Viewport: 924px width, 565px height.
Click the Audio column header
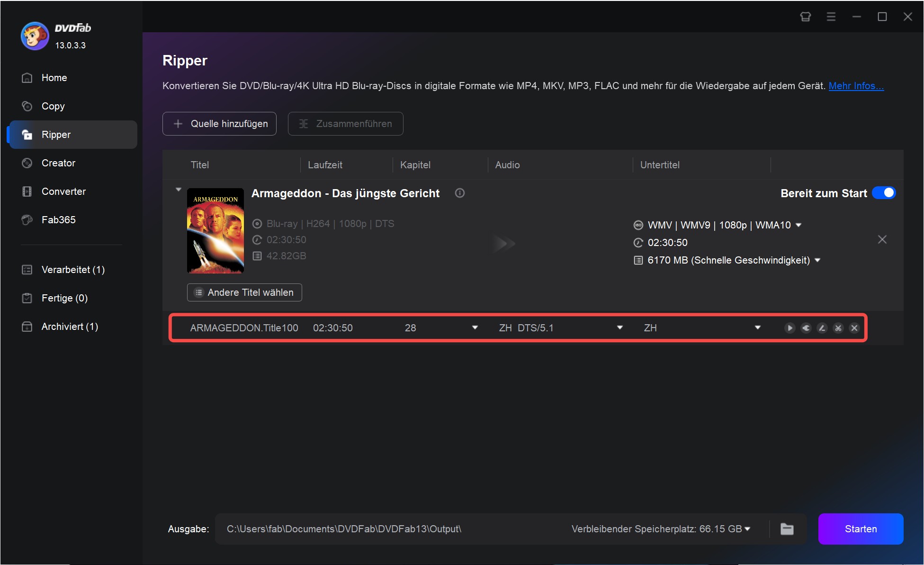pyautogui.click(x=507, y=165)
